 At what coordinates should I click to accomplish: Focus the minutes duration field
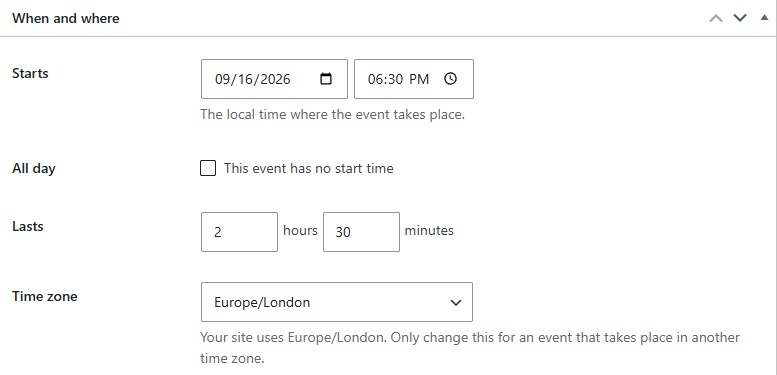(x=361, y=232)
